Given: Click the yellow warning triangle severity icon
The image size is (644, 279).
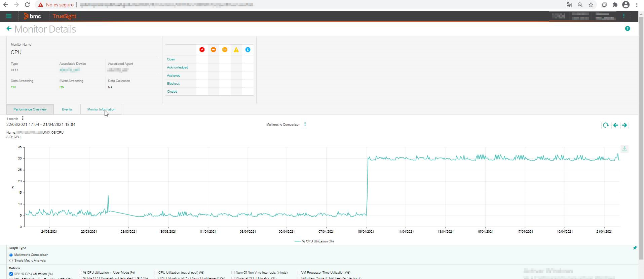Looking at the screenshot, I should click(236, 50).
